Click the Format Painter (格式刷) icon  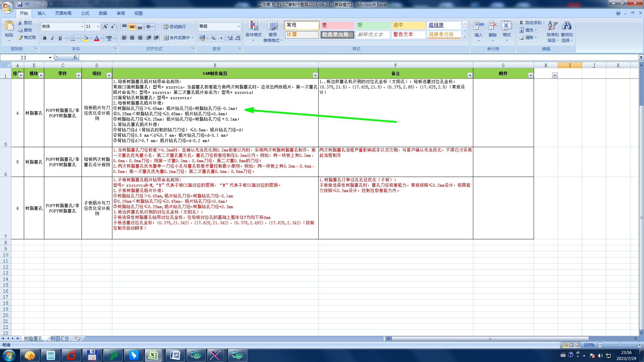[x=20, y=38]
